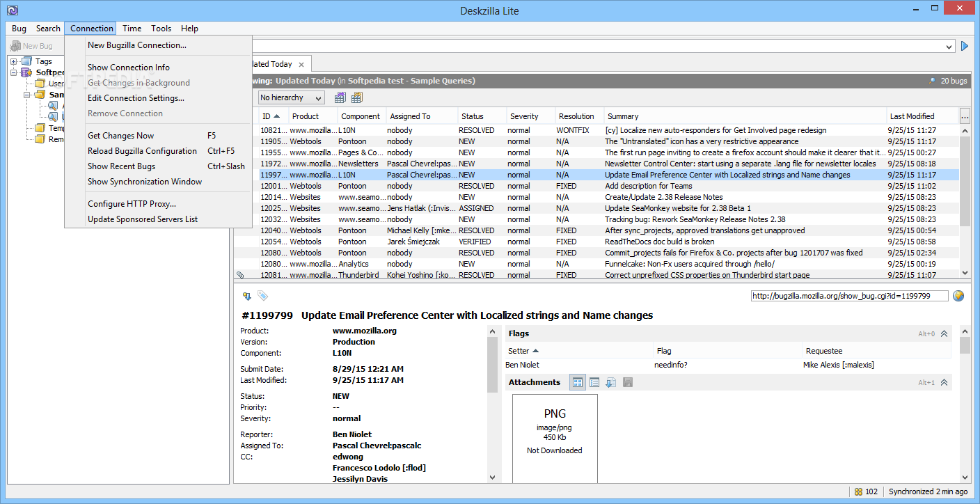
Task: Click the Severity column header
Action: (x=530, y=116)
